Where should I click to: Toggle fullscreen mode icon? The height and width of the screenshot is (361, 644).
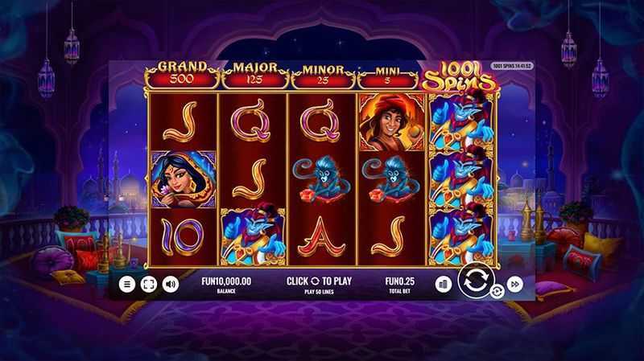[x=149, y=284]
